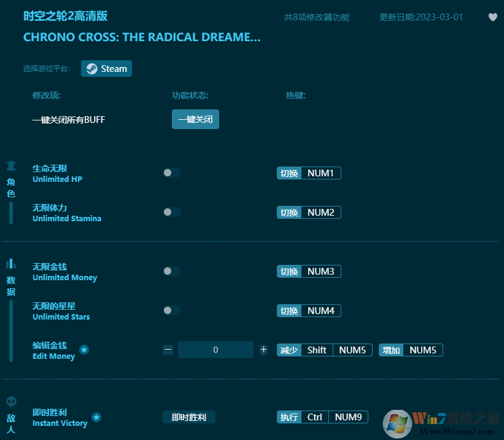
Task: Click the Steam logo icon
Action: [92, 69]
